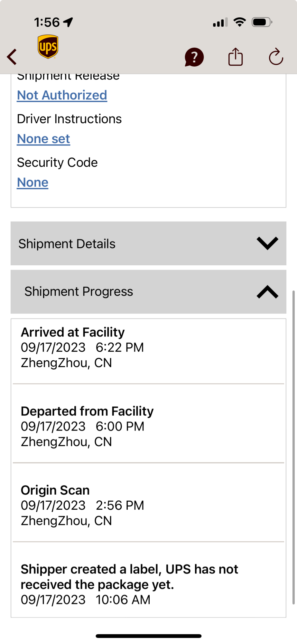Tap the UPS shield logo

coord(48,47)
